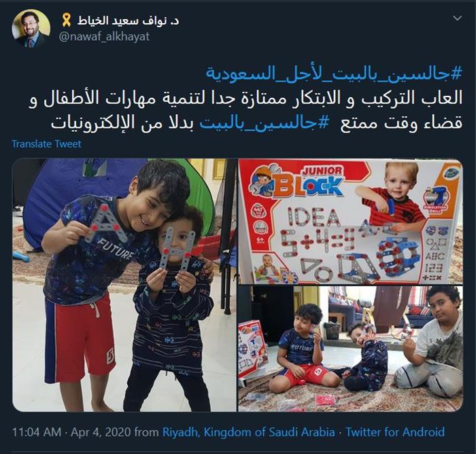
Task: Open the @nawaf_alkhayat handle
Action: [105, 37]
